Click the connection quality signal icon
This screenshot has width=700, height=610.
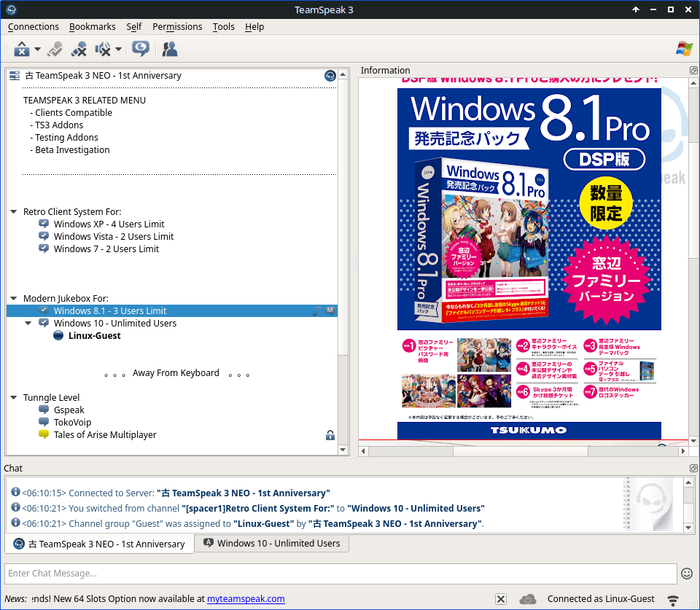pos(673,600)
